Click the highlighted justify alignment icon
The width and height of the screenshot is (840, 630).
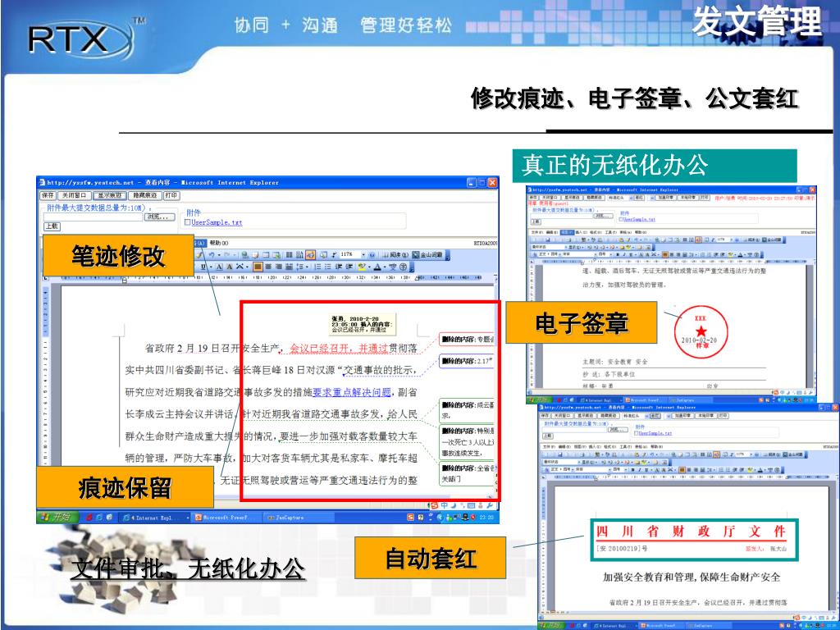point(258,267)
